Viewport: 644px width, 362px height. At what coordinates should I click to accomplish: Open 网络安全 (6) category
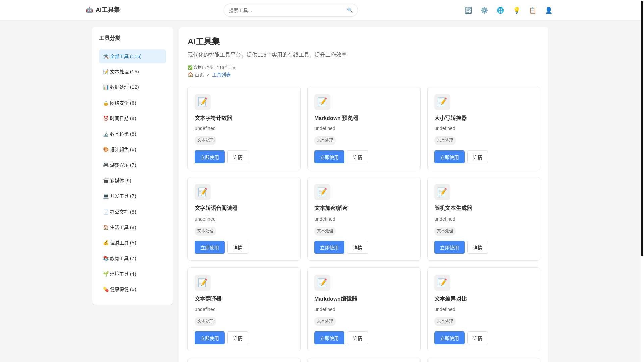pyautogui.click(x=132, y=103)
